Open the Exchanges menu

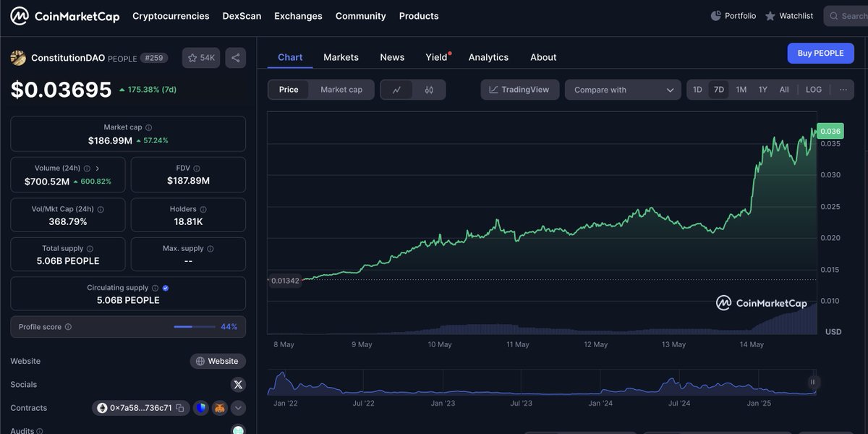coord(299,16)
